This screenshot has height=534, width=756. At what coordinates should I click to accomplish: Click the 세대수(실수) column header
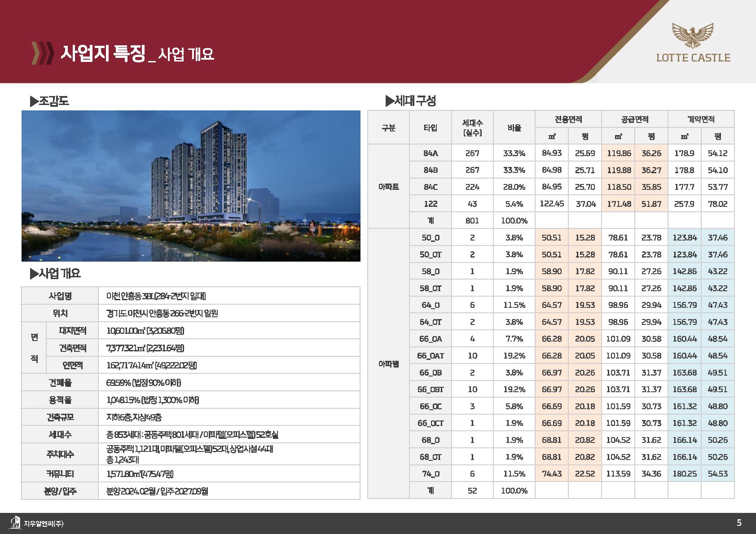tap(472, 127)
